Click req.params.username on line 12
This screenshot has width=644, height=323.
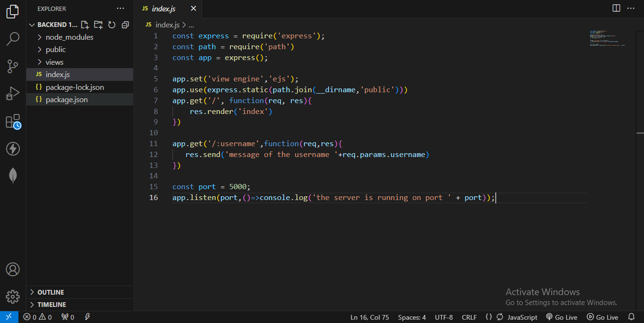[384, 154]
